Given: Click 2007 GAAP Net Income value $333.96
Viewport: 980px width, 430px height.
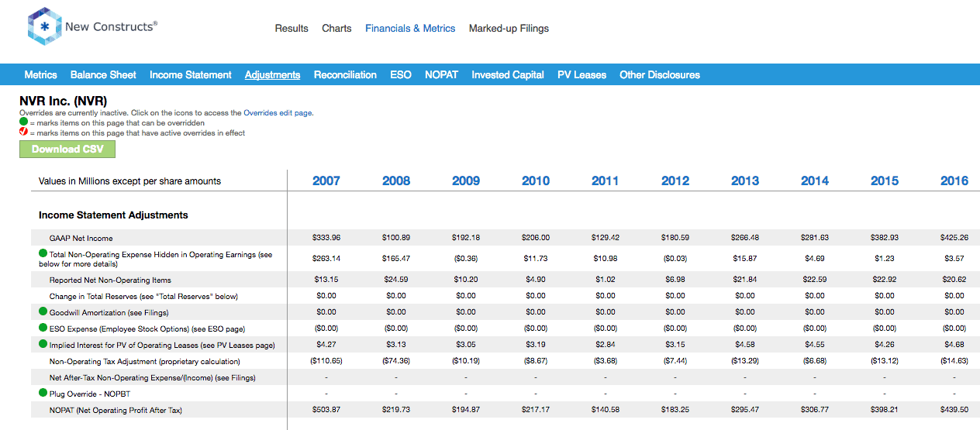Looking at the screenshot, I should [326, 238].
